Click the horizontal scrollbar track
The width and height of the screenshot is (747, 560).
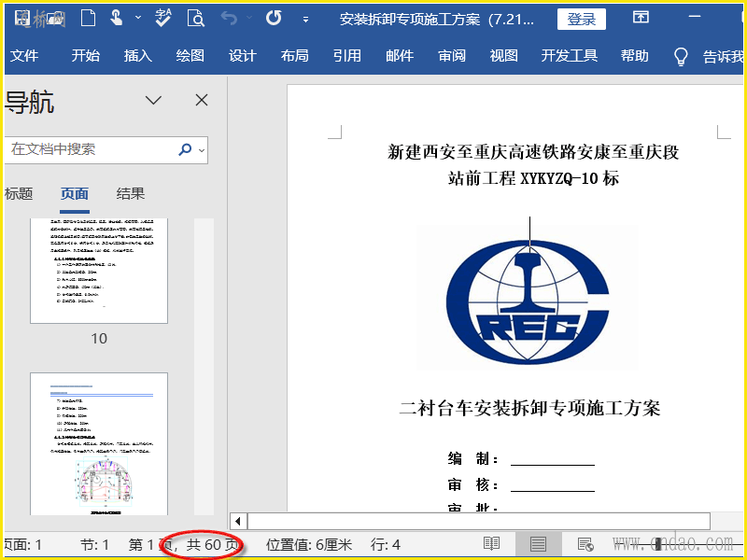pos(479,522)
